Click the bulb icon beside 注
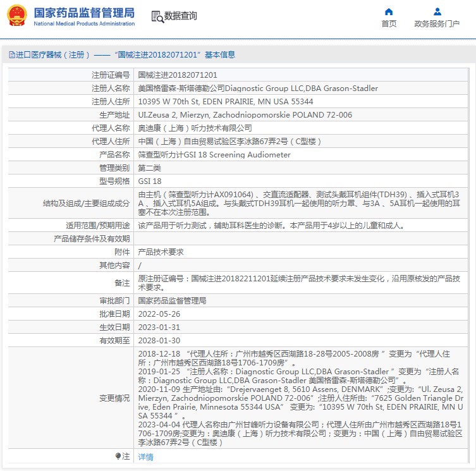Viewport: 476px width, 471px height. point(118,456)
